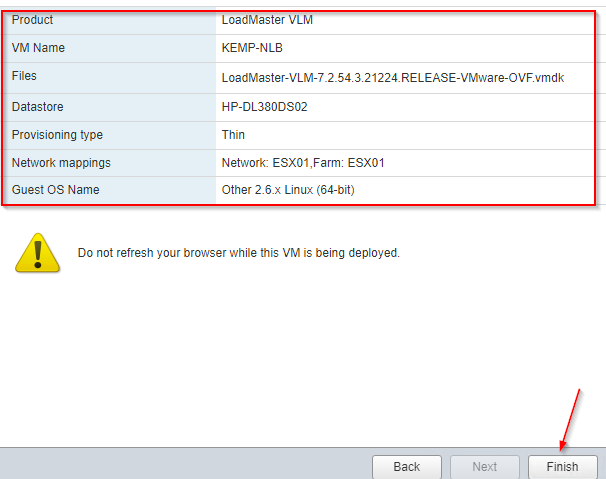
Task: Select the KEMP-NLB value
Action: 252,48
